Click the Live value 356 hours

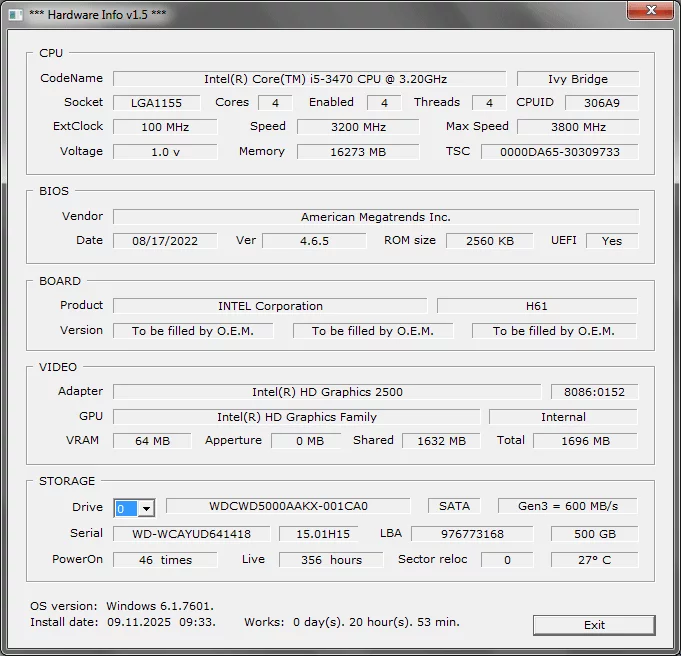click(331, 560)
